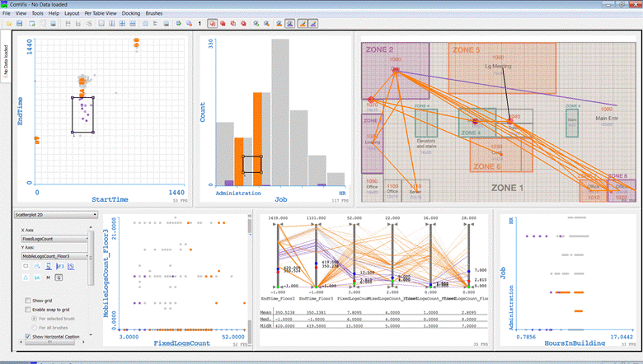This screenshot has width=643, height=364.
Task: Click the green refresh arrow toolbar icon
Action: coord(179,24)
